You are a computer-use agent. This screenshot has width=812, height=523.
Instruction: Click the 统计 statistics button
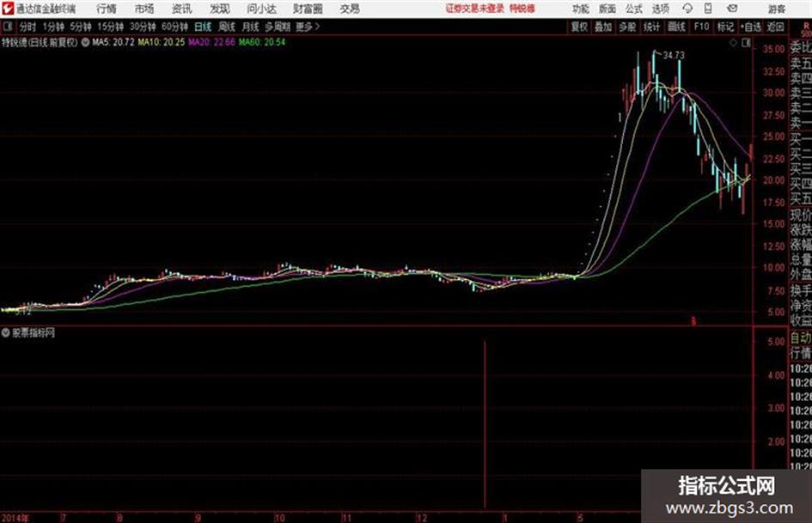(651, 27)
